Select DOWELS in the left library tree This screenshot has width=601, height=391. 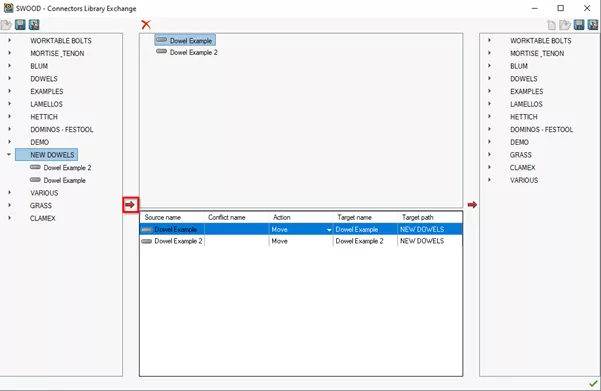(x=44, y=79)
